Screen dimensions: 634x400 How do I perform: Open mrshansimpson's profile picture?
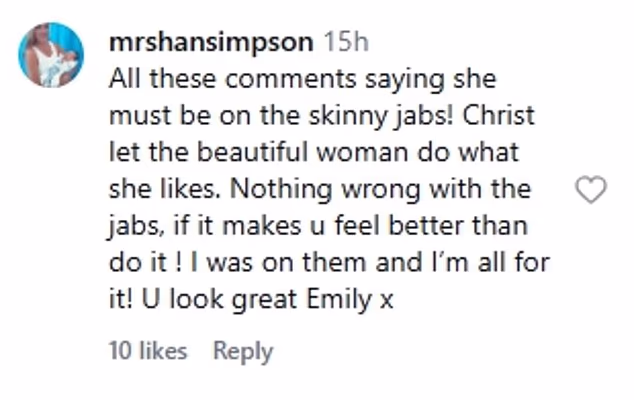[51, 55]
